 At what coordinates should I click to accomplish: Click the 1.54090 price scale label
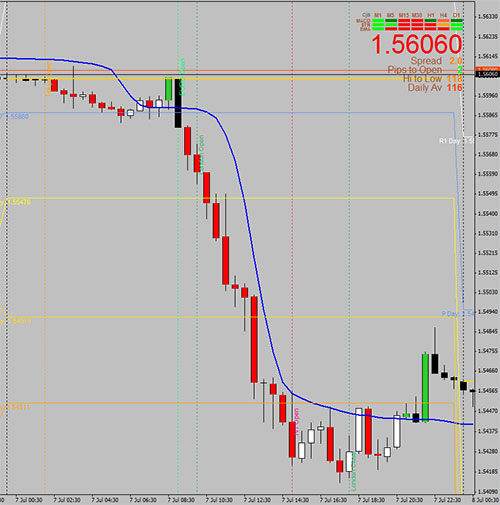(x=487, y=492)
